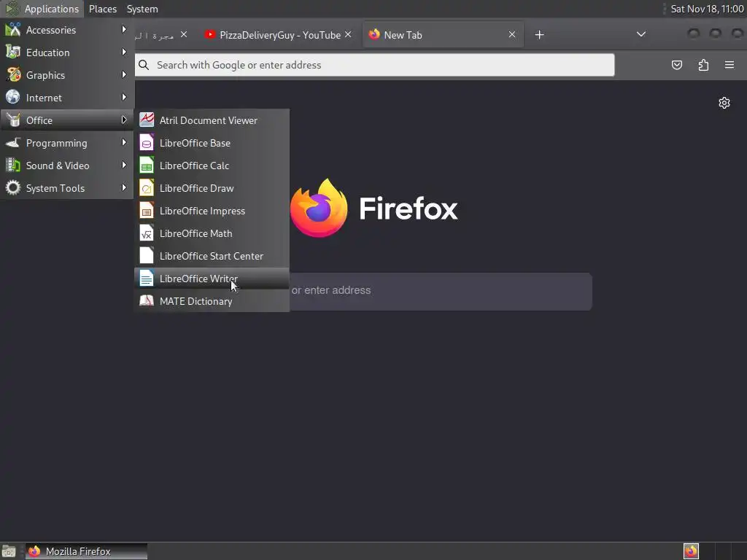Open the Education category
The height and width of the screenshot is (560, 747).
[66, 52]
